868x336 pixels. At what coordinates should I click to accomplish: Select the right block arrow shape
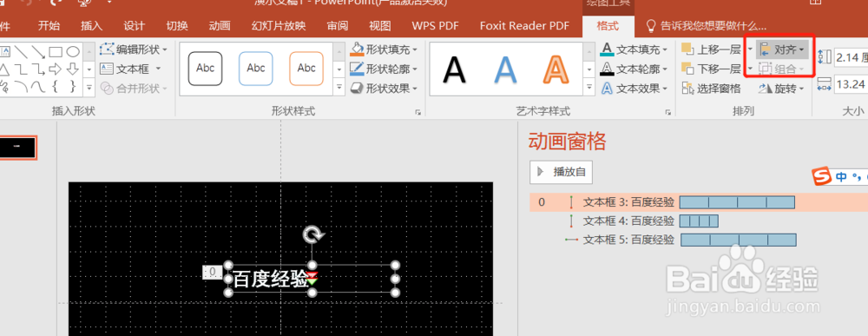click(x=56, y=69)
